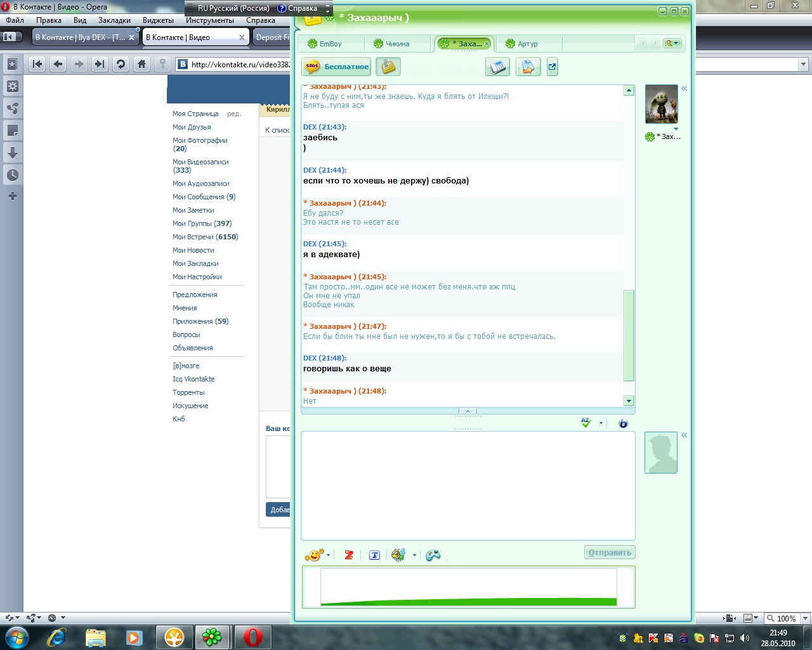Reload the page in Opera

(x=121, y=64)
